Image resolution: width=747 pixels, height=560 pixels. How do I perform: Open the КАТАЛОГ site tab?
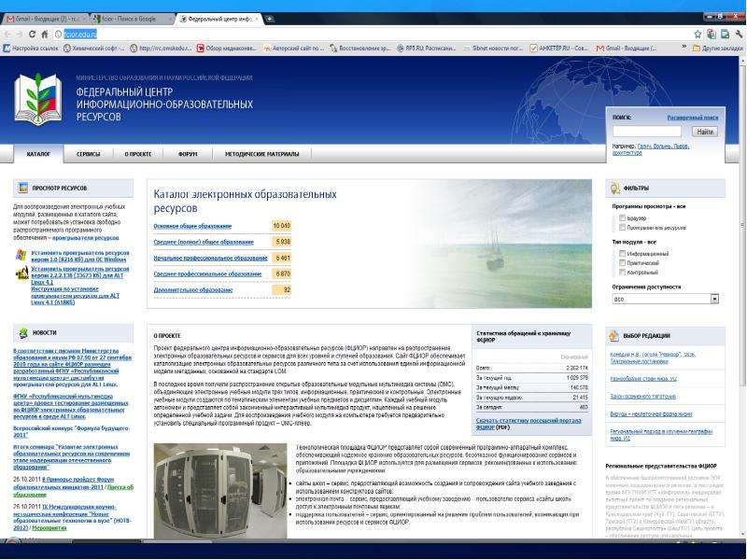click(x=38, y=154)
